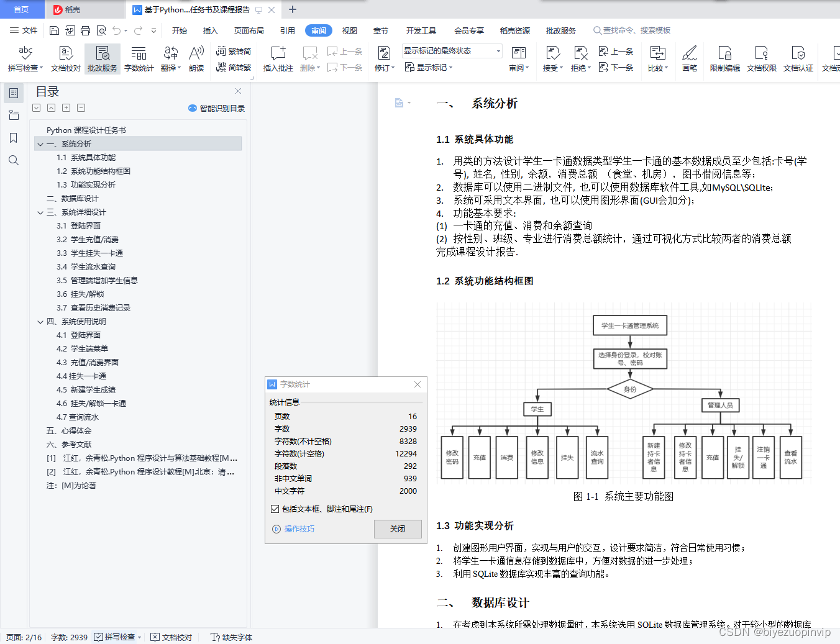Click 插入批注 insert comment
This screenshot has height=644, width=840.
point(278,59)
